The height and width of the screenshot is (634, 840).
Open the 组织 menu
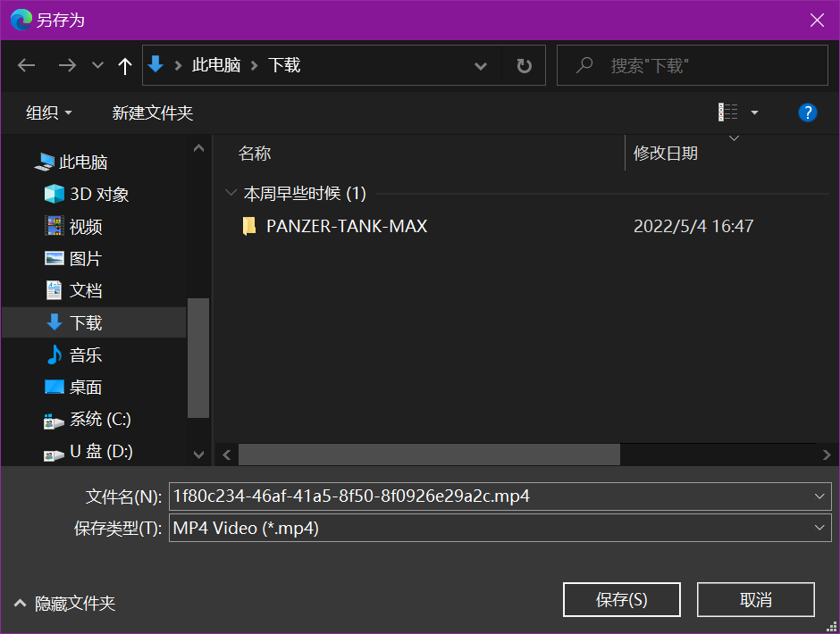(x=49, y=113)
